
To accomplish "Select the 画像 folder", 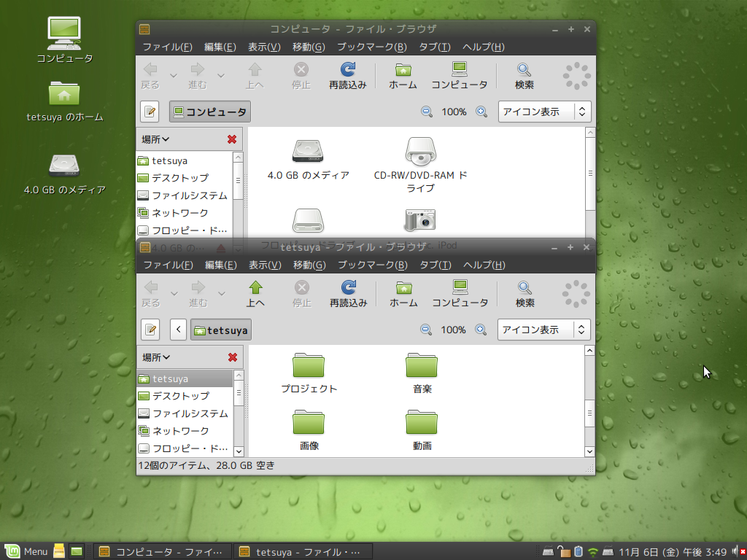I will point(309,430).
